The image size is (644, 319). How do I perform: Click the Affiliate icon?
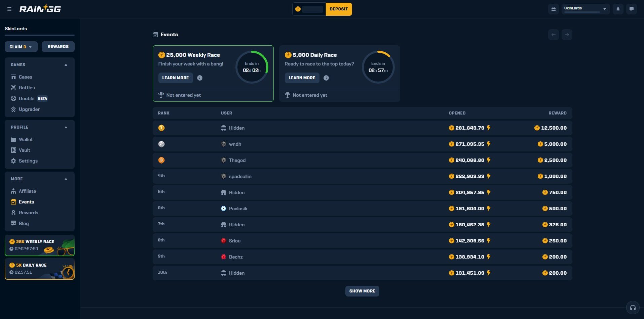click(x=13, y=191)
